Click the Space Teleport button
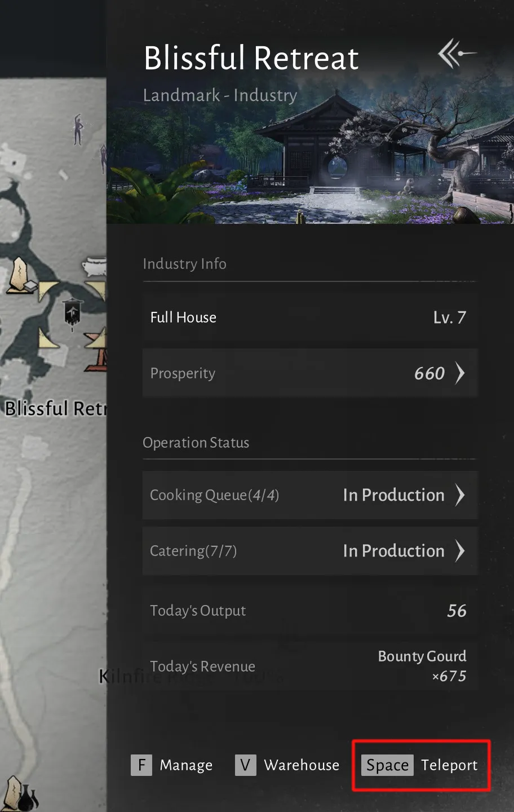 coord(422,765)
